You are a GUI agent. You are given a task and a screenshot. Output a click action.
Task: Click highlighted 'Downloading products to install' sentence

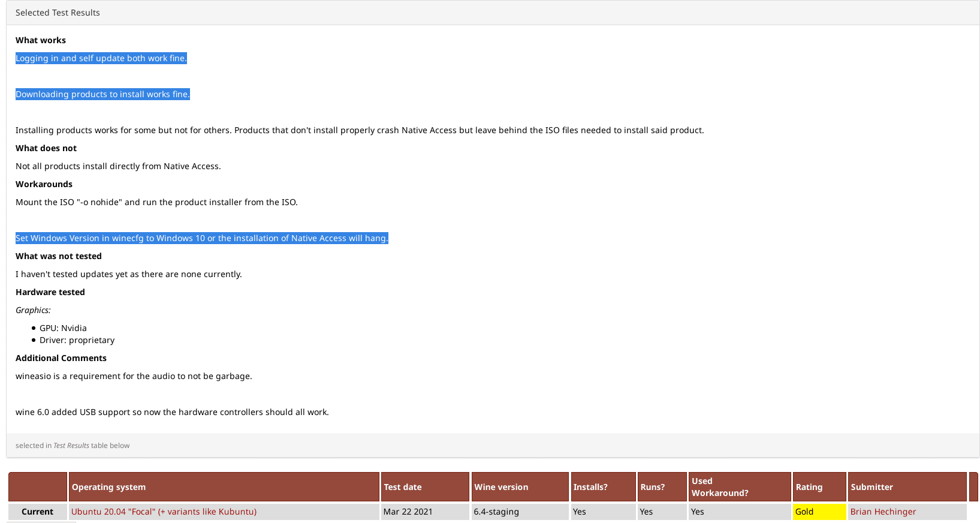click(x=102, y=94)
